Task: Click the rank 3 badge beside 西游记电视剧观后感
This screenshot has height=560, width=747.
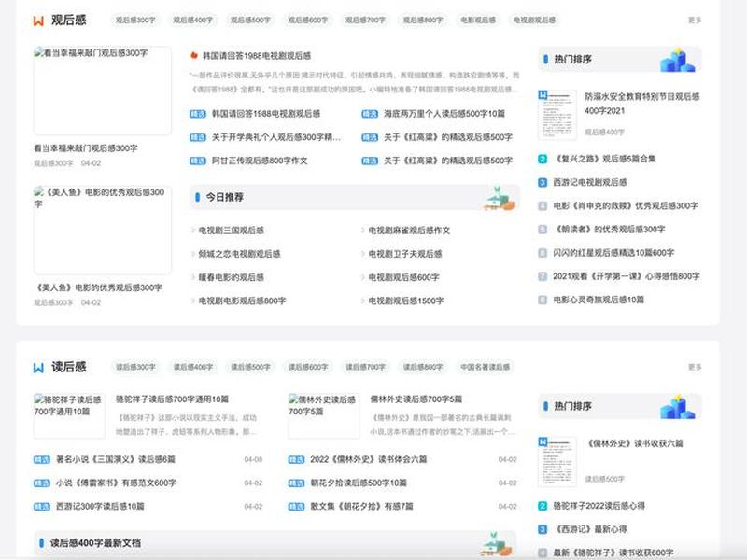Action: [x=543, y=182]
